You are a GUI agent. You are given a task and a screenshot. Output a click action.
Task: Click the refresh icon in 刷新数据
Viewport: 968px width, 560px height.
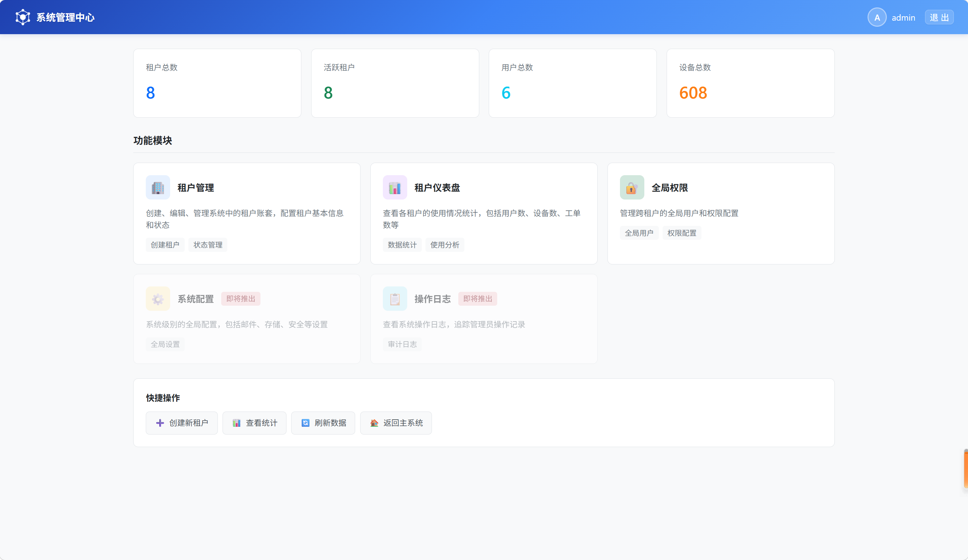pyautogui.click(x=305, y=423)
